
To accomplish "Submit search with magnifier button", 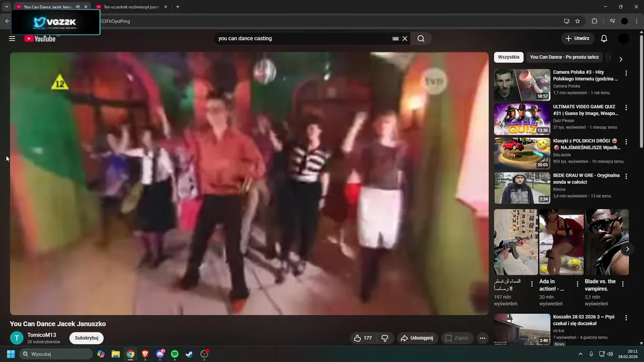I will tap(421, 39).
